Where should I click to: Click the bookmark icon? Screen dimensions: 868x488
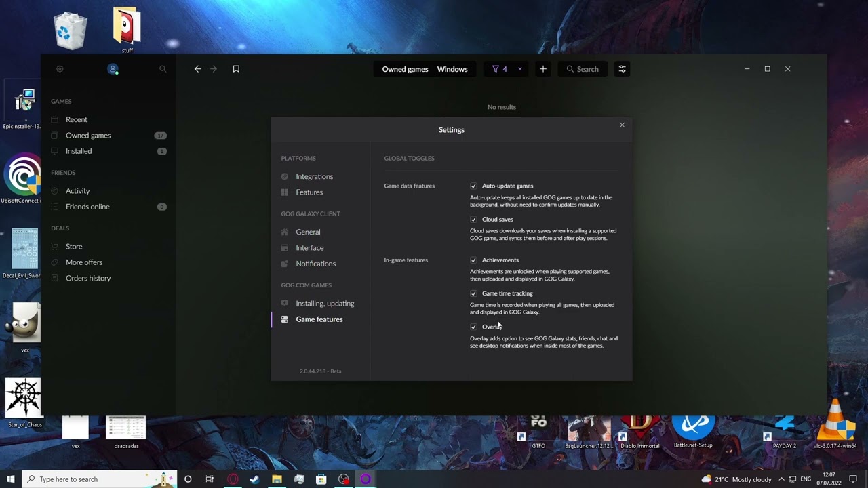(236, 69)
